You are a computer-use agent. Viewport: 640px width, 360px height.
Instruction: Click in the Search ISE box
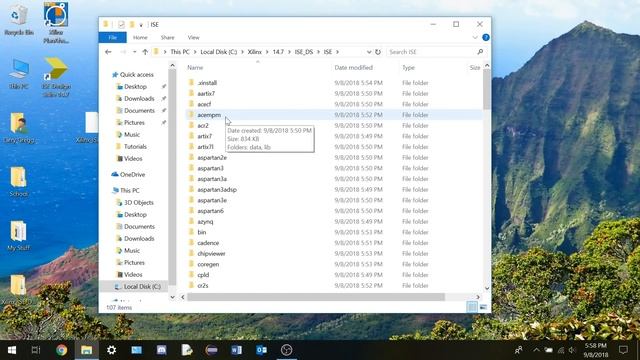point(431,52)
